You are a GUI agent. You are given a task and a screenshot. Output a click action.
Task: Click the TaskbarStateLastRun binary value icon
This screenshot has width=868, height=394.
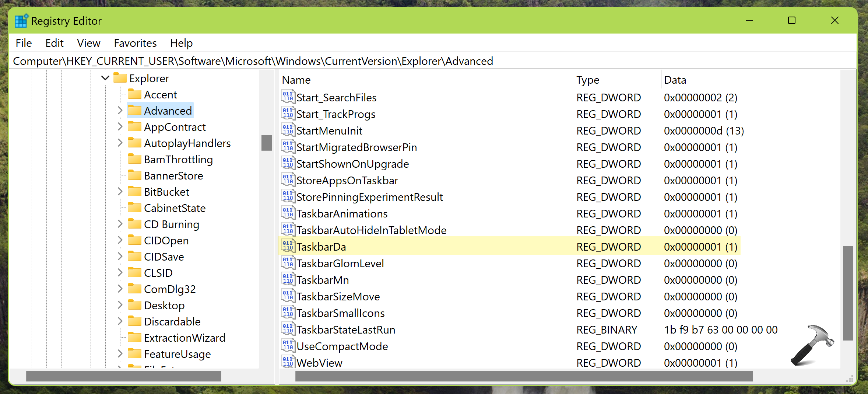288,329
